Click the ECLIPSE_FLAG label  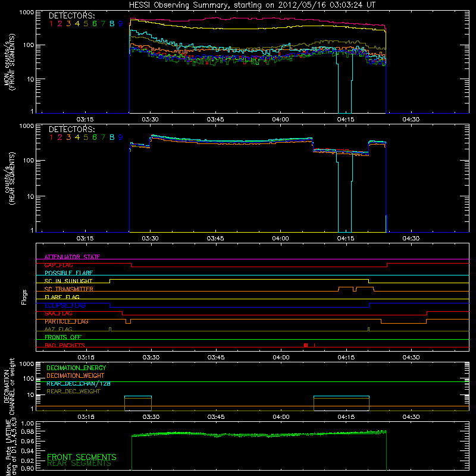65,305
